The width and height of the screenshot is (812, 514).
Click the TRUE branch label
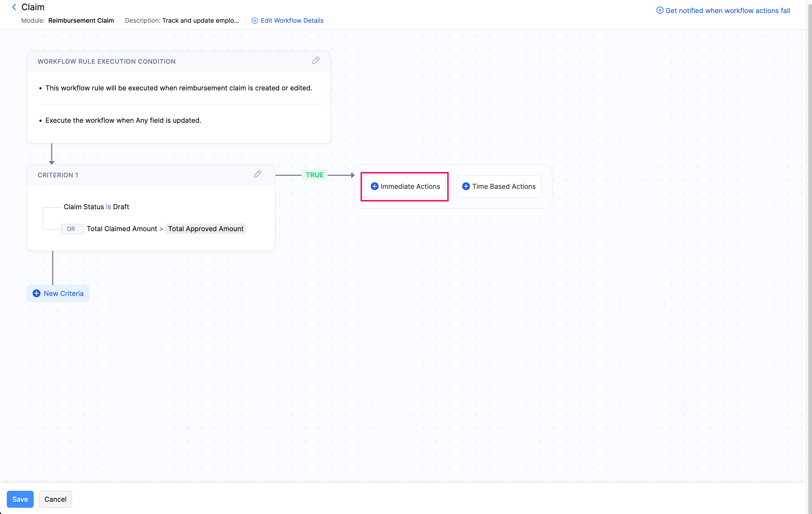(315, 175)
